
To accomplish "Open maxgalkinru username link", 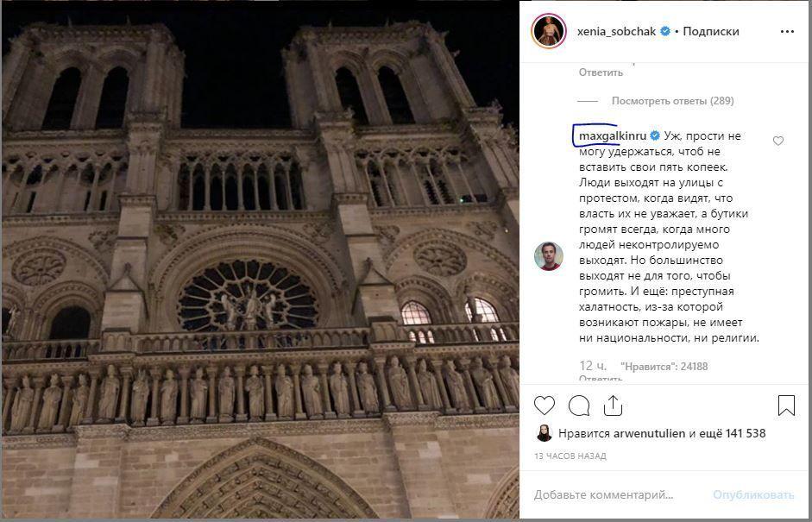I will coord(613,136).
